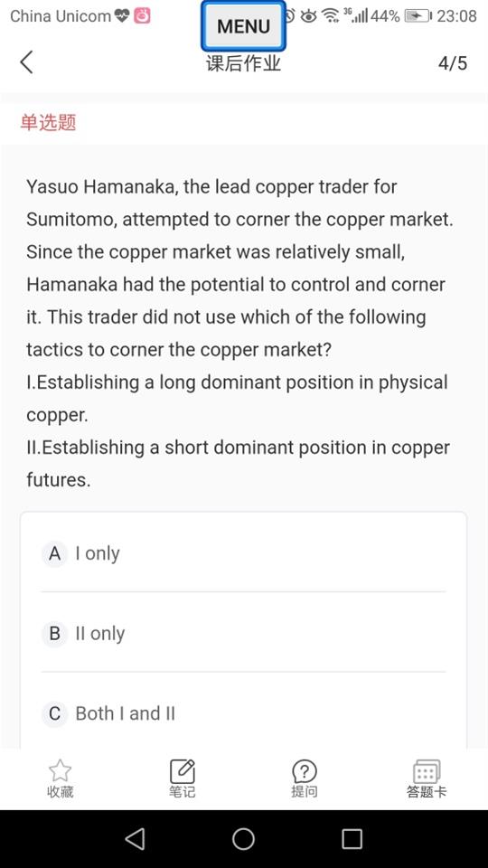Image resolution: width=488 pixels, height=868 pixels.
Task: Tap the 课后作业 page title
Action: click(x=243, y=63)
